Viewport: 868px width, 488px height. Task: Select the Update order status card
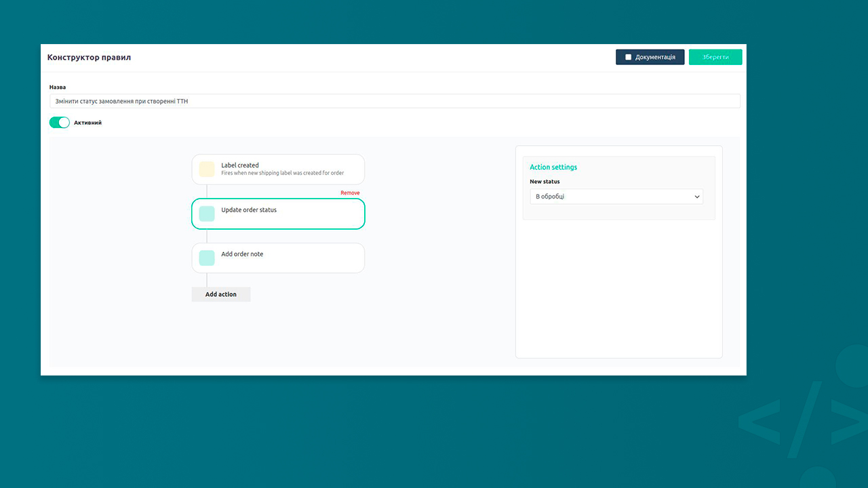[x=278, y=213]
